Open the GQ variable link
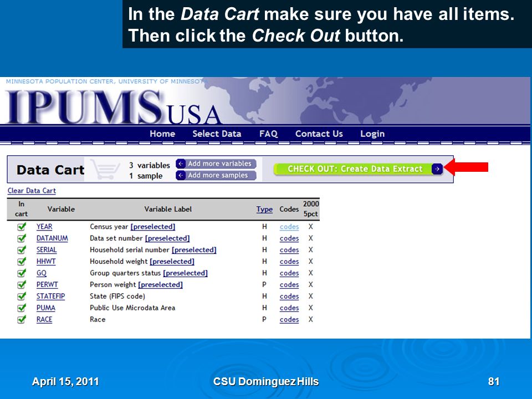 click(x=42, y=273)
